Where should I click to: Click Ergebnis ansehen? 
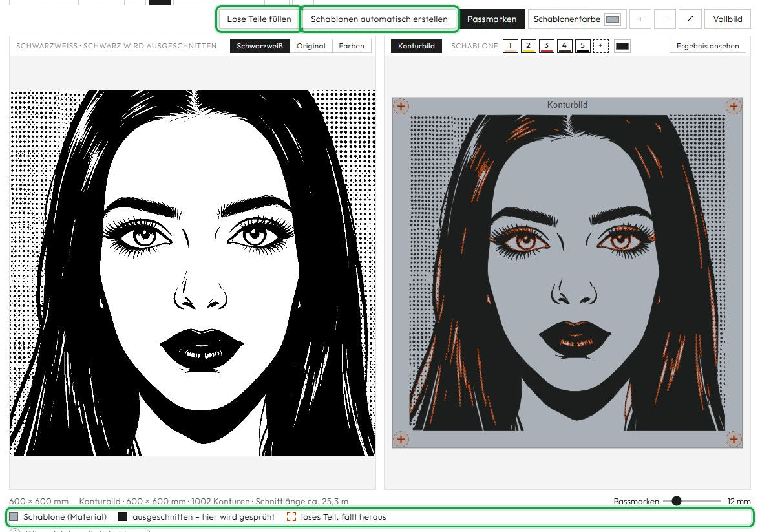[708, 46]
